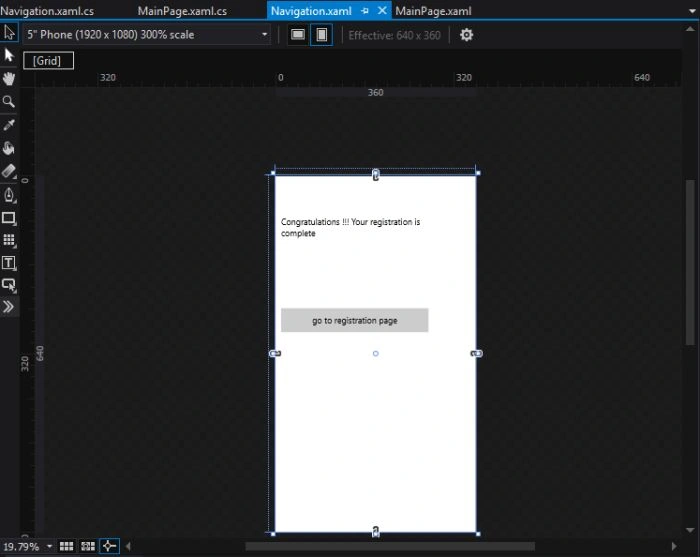Select the Congratulations registration text block
Screen dimensions: 700x557
coord(350,228)
